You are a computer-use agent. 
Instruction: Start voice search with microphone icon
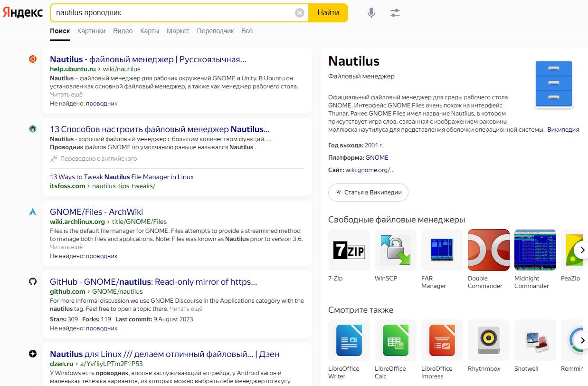371,13
